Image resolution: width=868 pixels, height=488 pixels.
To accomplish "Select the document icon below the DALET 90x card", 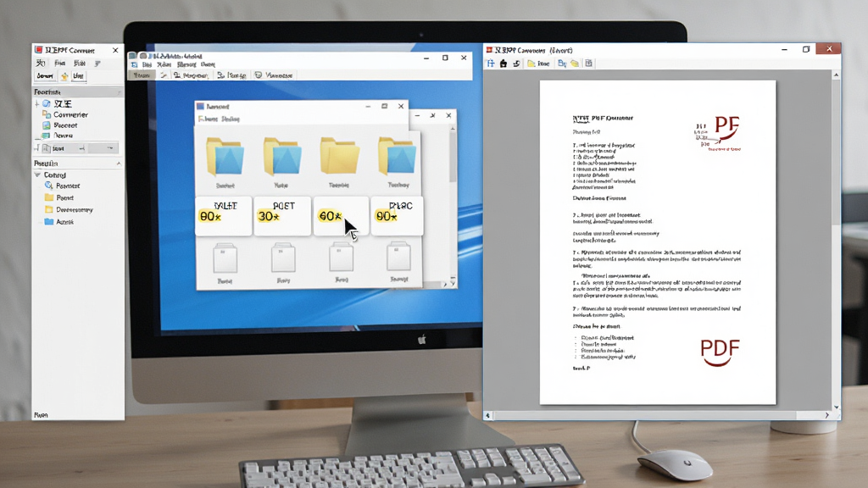I will pos(225,258).
